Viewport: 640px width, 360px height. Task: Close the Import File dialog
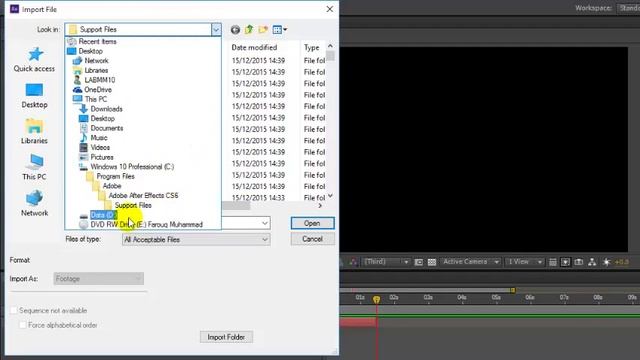click(x=330, y=9)
